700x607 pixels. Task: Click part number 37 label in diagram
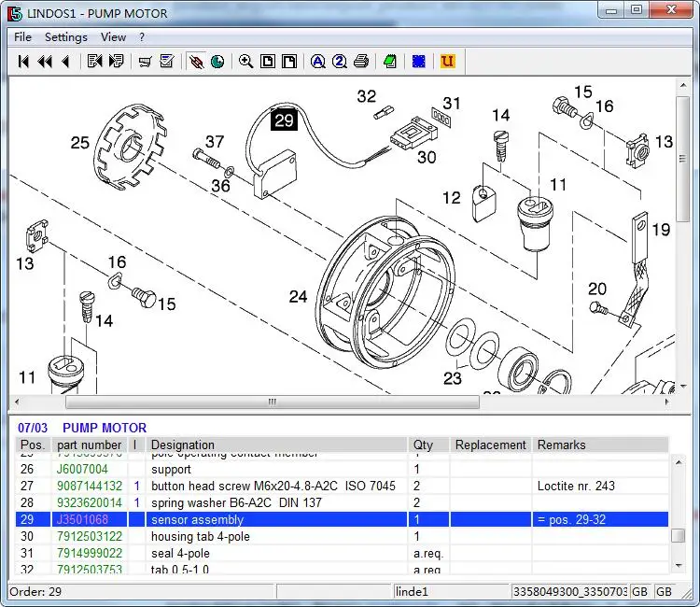tap(215, 142)
